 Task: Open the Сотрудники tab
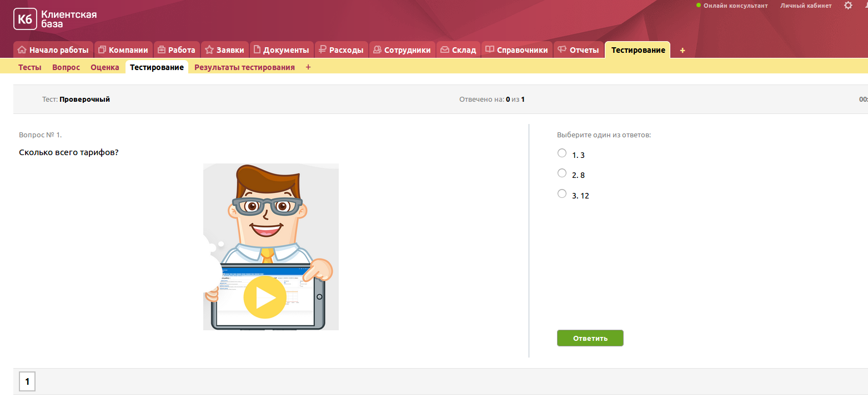(401, 50)
